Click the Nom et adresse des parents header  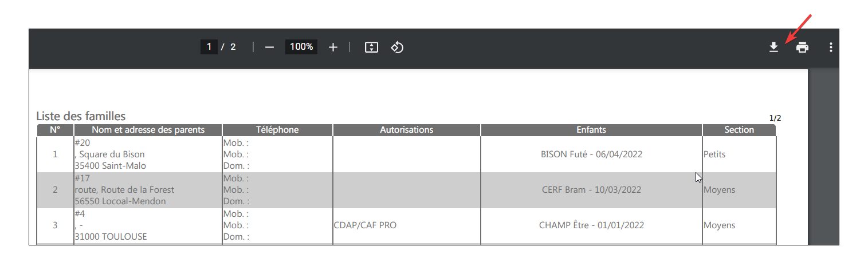(x=148, y=130)
